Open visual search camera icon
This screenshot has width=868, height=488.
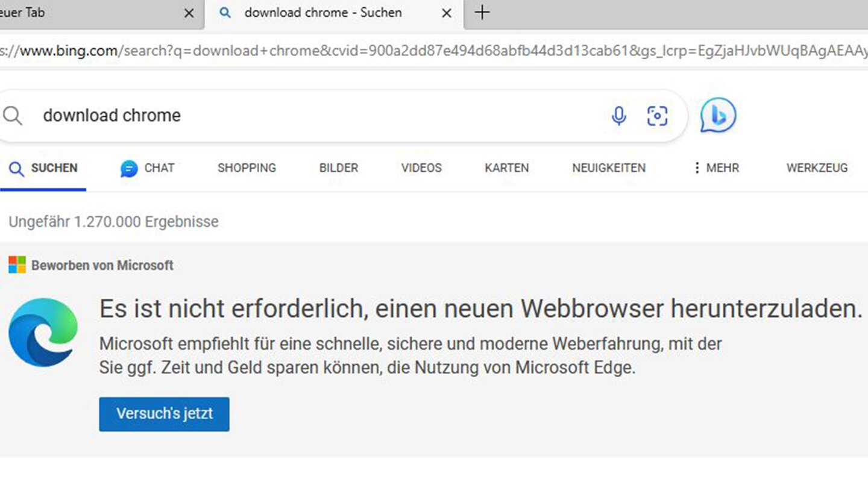pos(657,116)
